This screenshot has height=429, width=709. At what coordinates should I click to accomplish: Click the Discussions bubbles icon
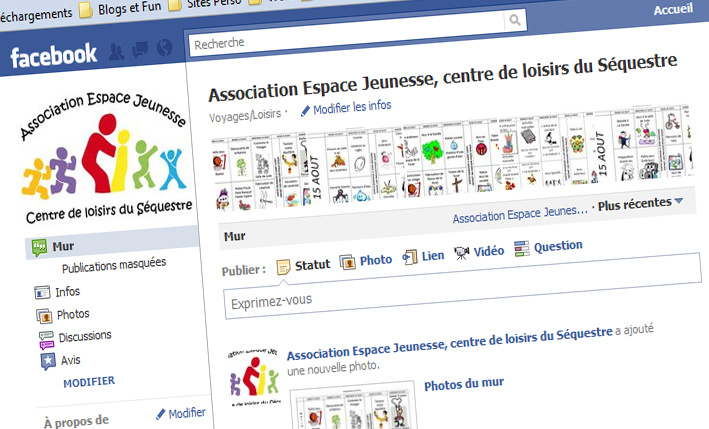46,340
